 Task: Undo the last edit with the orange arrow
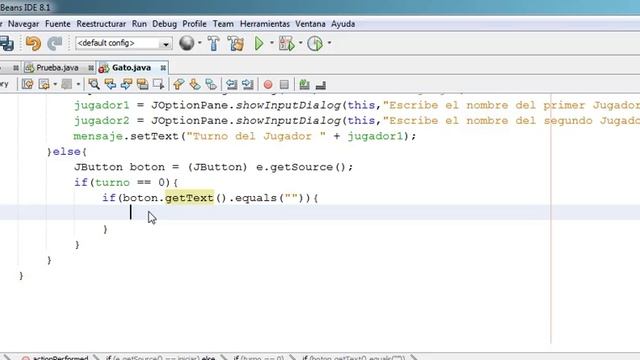pyautogui.click(x=33, y=43)
